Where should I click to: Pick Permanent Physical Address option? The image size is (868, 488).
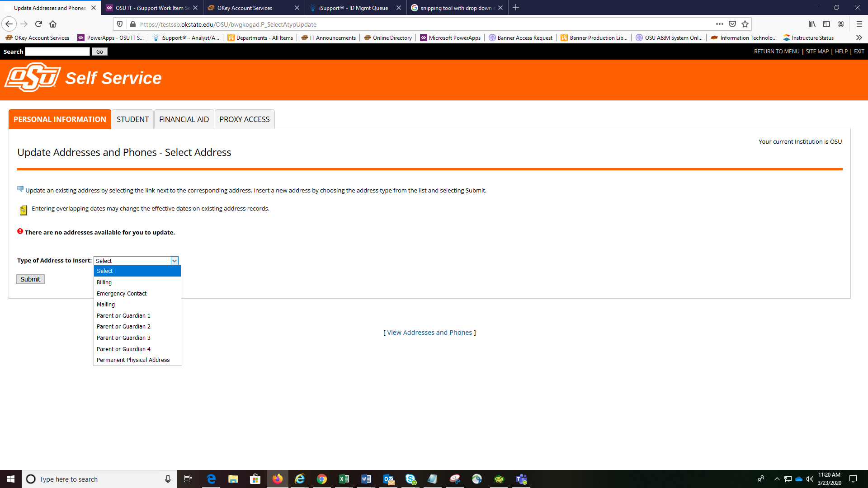click(x=133, y=360)
